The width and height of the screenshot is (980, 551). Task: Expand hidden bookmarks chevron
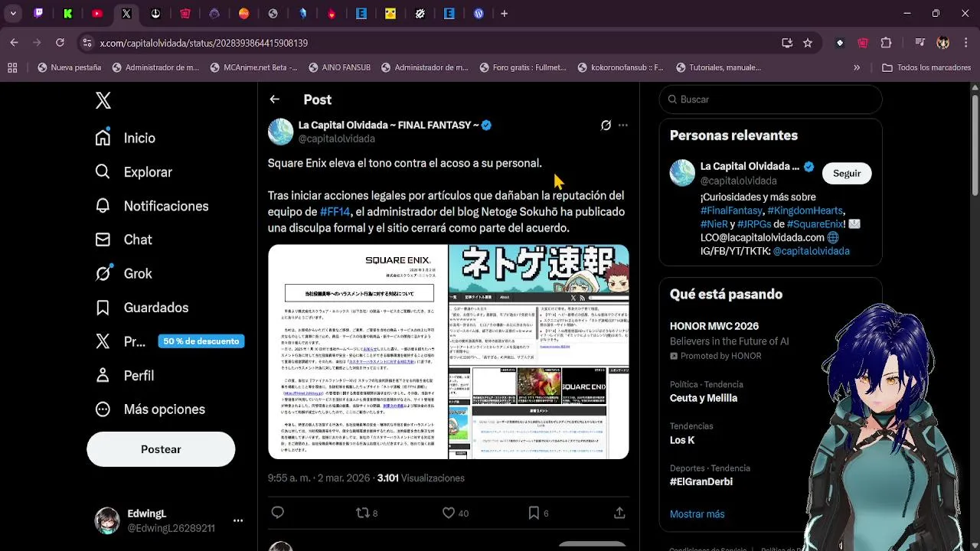857,67
